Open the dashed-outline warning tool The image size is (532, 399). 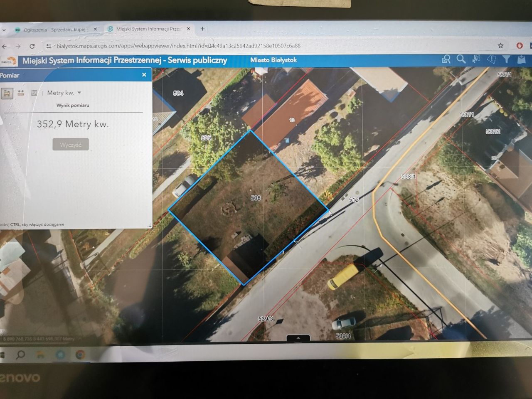pos(491,59)
